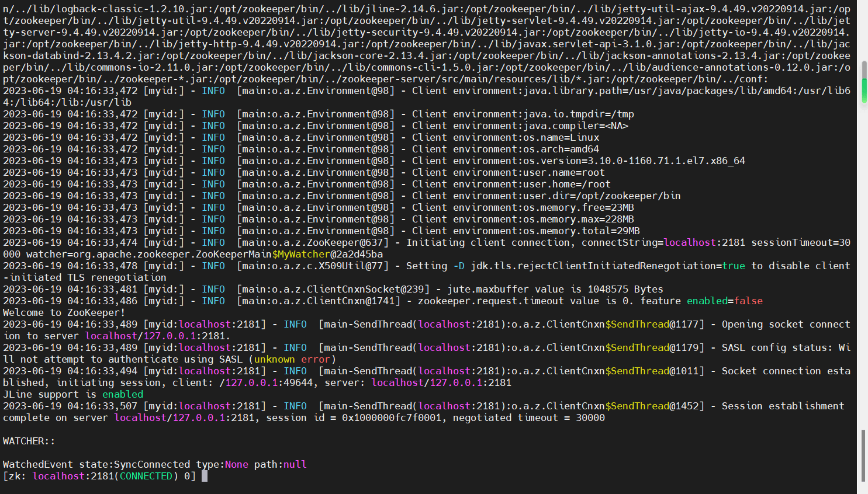Click 'Initiating client connection' text
This screenshot has height=494, width=868.
[x=488, y=242]
